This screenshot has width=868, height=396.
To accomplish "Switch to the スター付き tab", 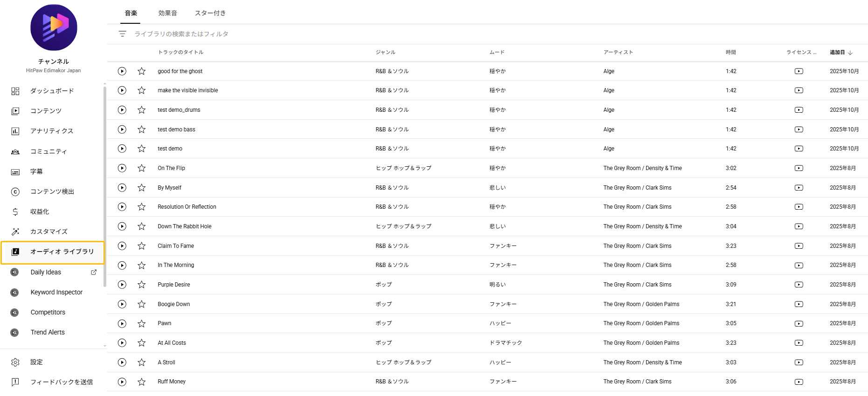I will click(210, 13).
